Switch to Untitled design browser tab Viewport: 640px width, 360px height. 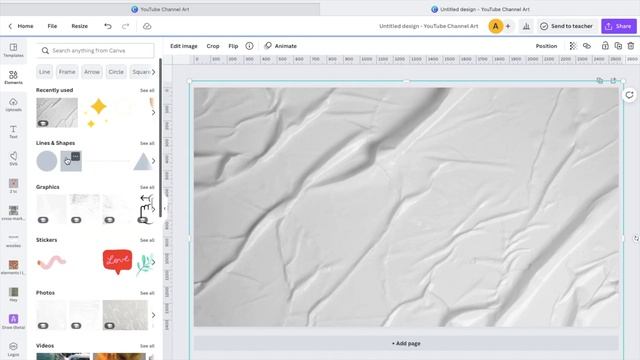point(480,9)
